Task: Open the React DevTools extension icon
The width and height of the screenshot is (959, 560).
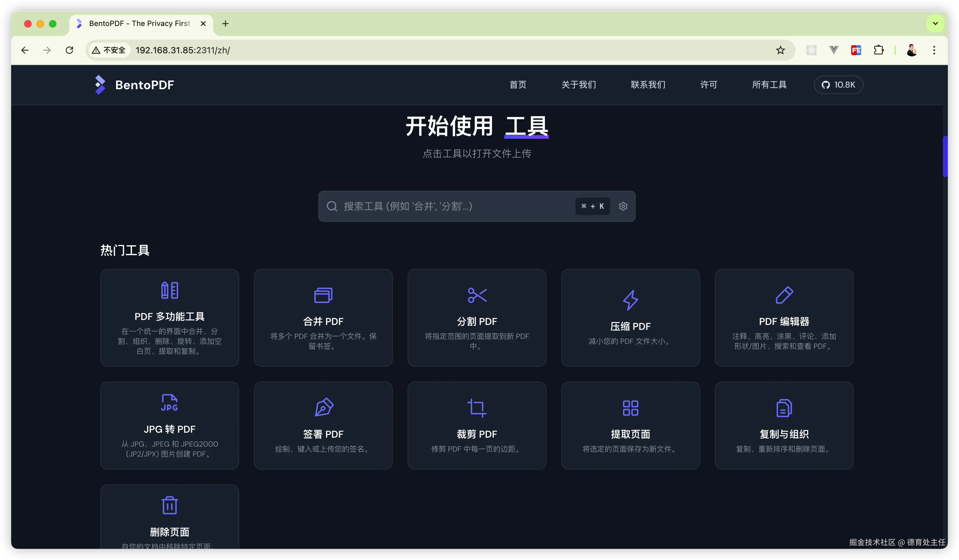Action: (x=811, y=50)
